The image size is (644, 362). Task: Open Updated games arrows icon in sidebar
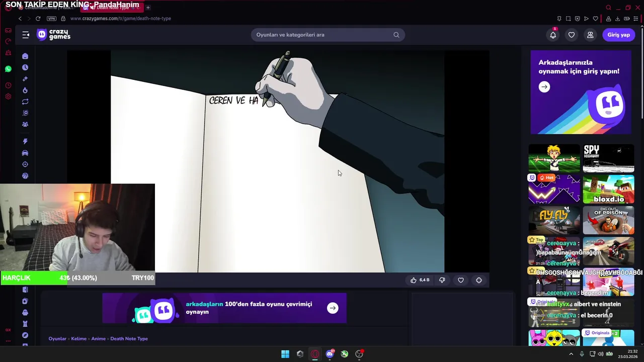(x=25, y=102)
